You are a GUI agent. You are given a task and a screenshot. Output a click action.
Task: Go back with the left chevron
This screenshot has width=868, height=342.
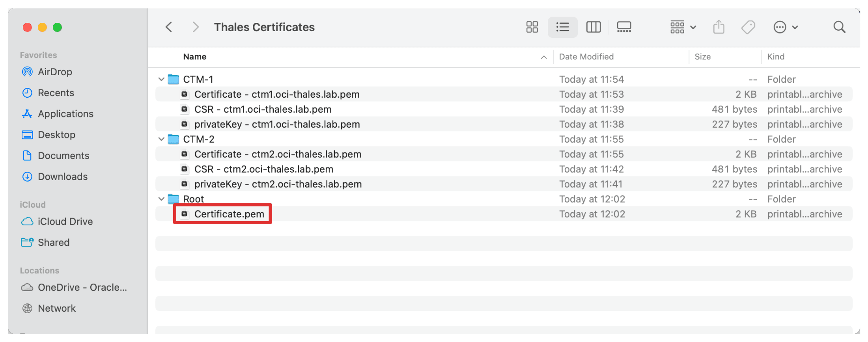[x=169, y=27]
